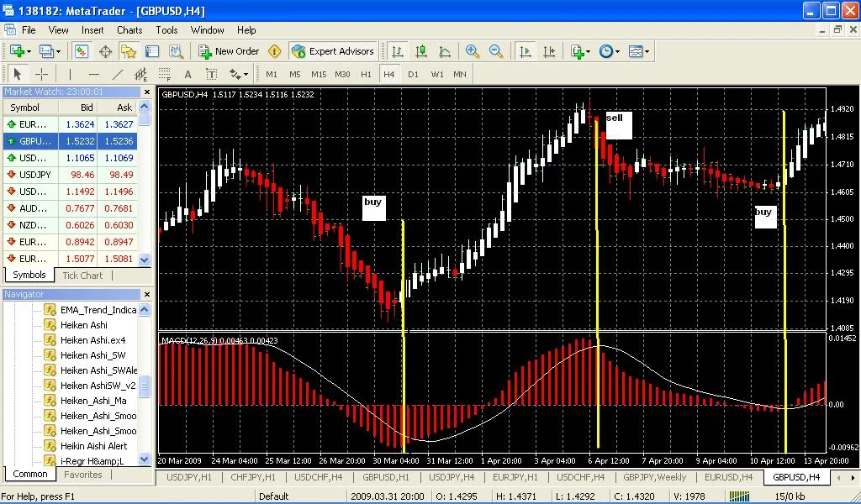Click the connection status bars indicator
This screenshot has height=504, width=861.
tap(739, 497)
